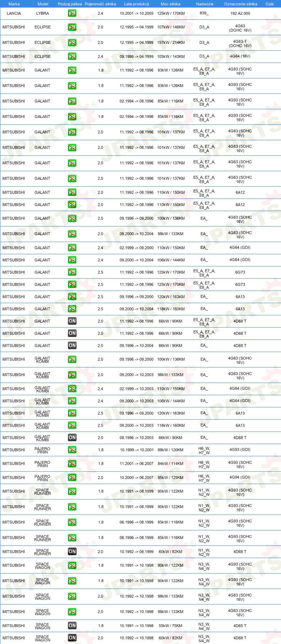Click the LANCIA brand cell

pyautogui.click(x=14, y=13)
